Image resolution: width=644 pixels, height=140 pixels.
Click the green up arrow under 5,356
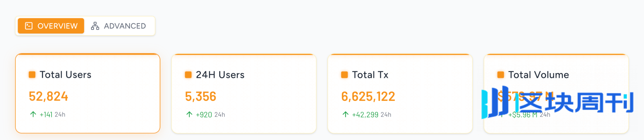click(189, 114)
